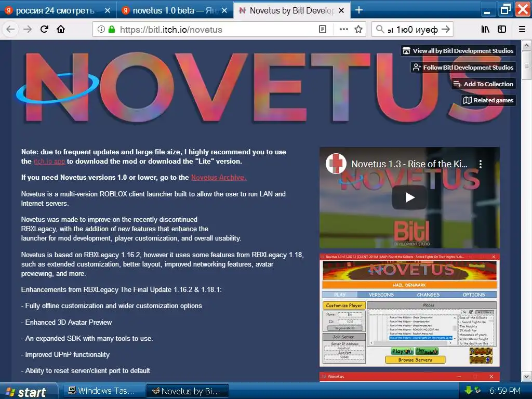Open page actions three-dot menu
Screen dimensions: 532x399
[344, 29]
